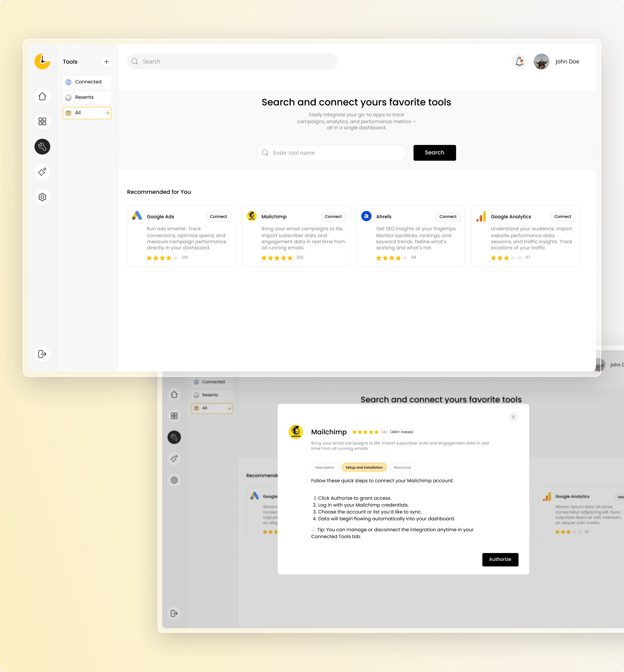Click the Google Ads logo icon
Screen dimensions: 624x672
137,216
